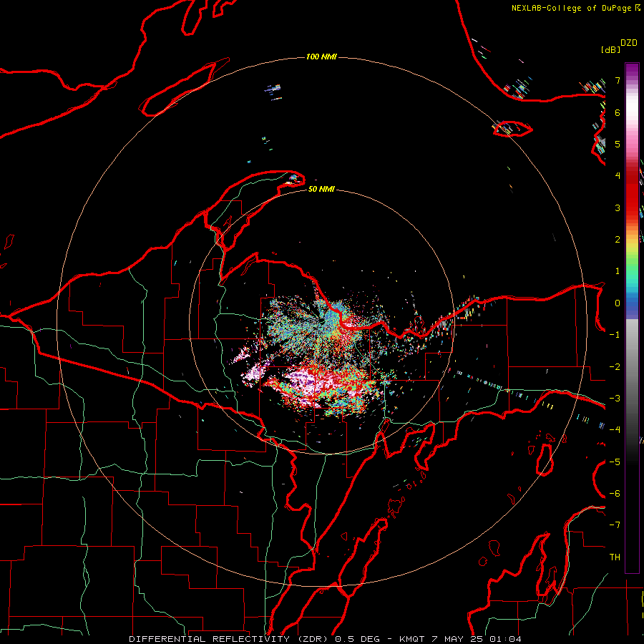Click the 50 NMI range ring label
Screen dimensions: 644x644
321,189
